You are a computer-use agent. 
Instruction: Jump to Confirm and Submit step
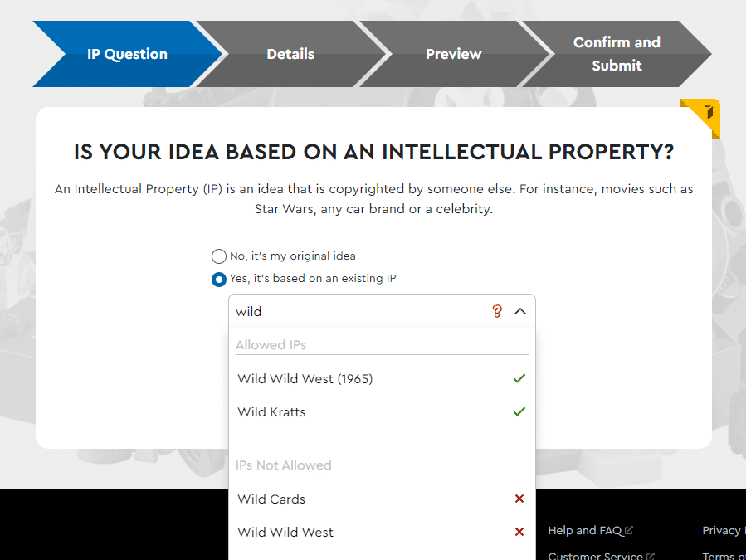click(x=617, y=54)
